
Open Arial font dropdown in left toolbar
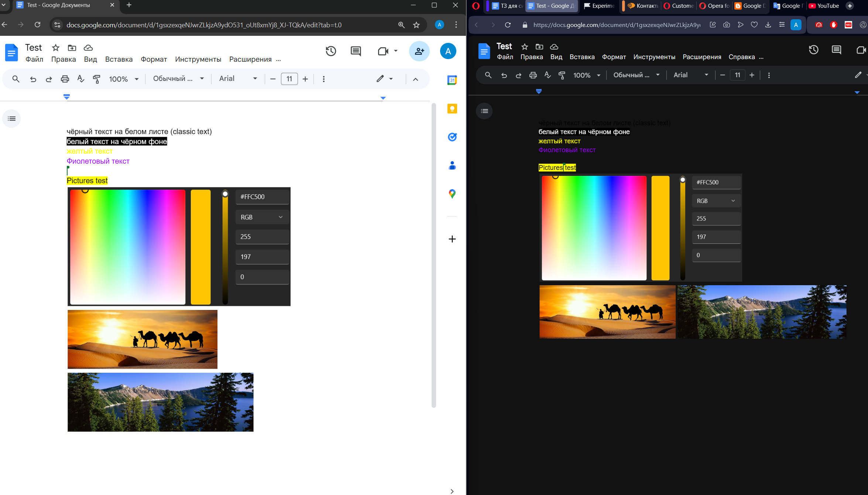(238, 78)
